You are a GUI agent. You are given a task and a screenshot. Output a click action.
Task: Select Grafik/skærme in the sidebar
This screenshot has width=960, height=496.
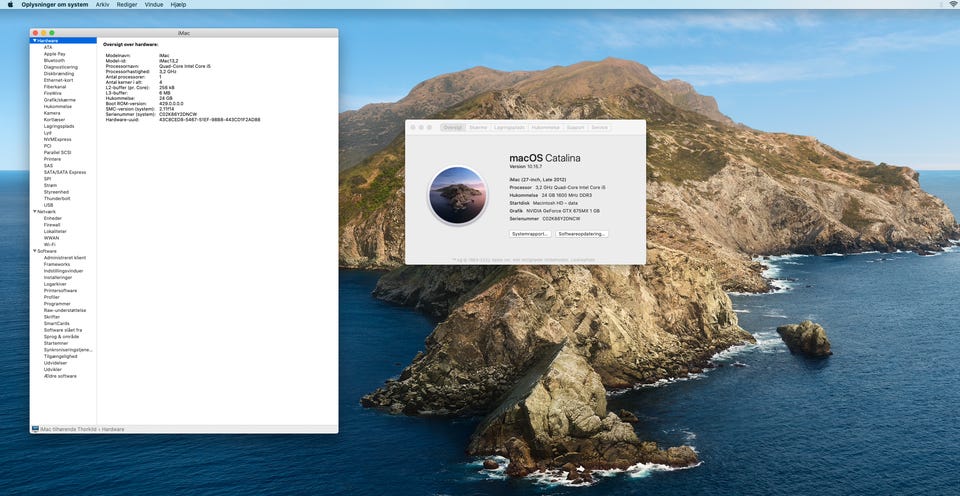(59, 100)
